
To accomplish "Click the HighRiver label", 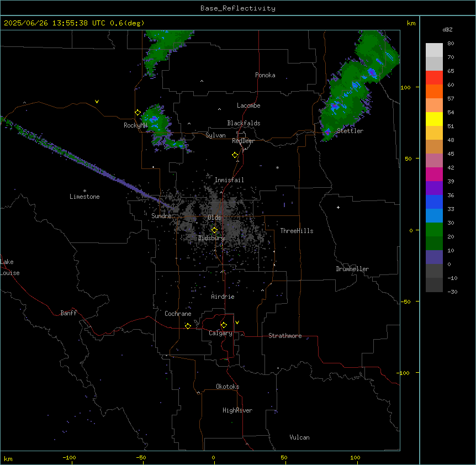I will 237,410.
